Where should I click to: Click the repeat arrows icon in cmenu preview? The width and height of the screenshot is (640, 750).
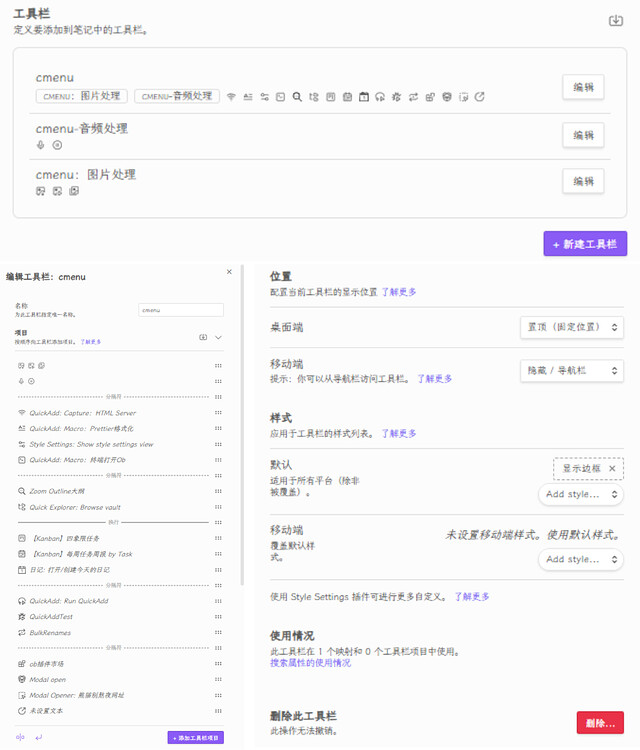click(413, 97)
